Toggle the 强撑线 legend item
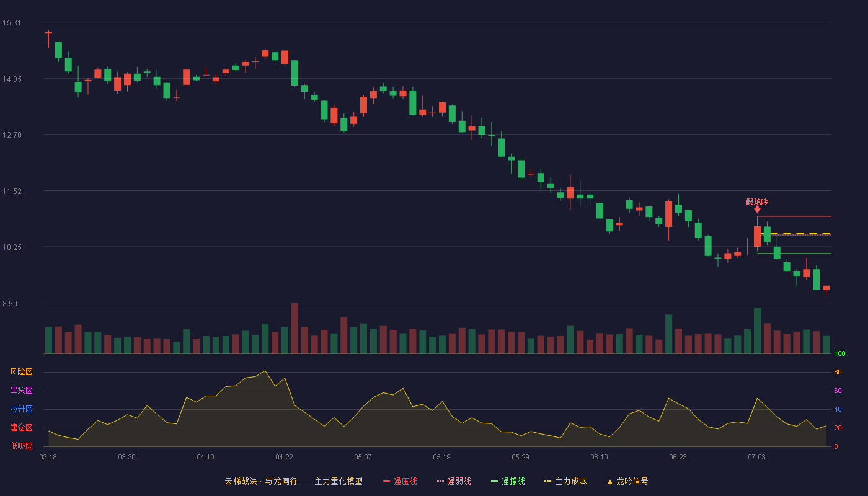Viewport: 868px width, 496px height. coord(508,481)
